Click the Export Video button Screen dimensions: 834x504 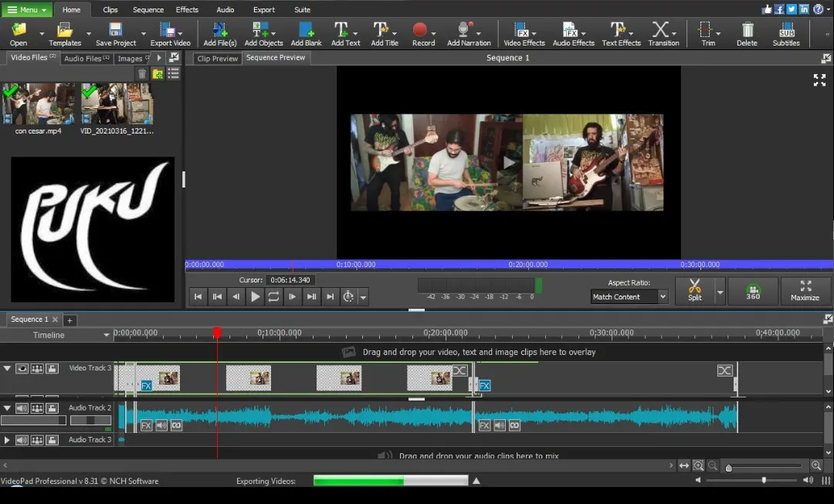[170, 33]
